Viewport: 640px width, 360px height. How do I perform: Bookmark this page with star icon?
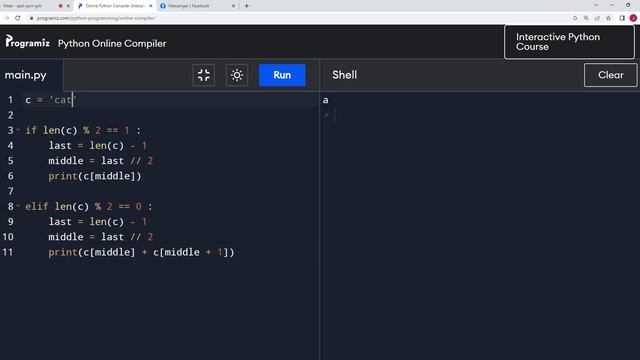point(609,18)
